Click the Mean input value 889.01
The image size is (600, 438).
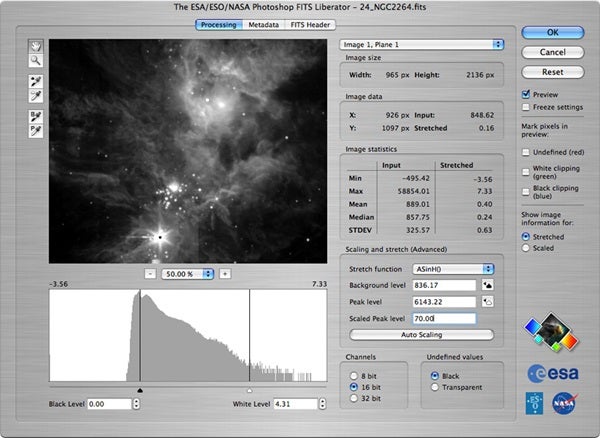point(417,204)
